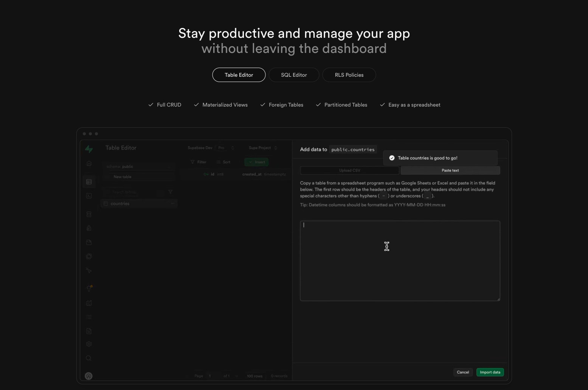Image resolution: width=588 pixels, height=390 pixels.
Task: Click the primary key icon beside id column
Action: pyautogui.click(x=206, y=174)
